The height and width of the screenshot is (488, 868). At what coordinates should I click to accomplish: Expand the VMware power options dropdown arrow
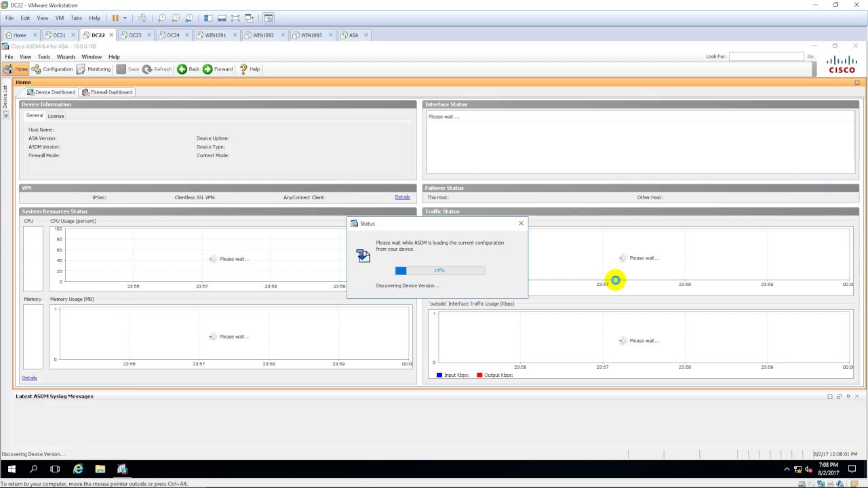(125, 18)
